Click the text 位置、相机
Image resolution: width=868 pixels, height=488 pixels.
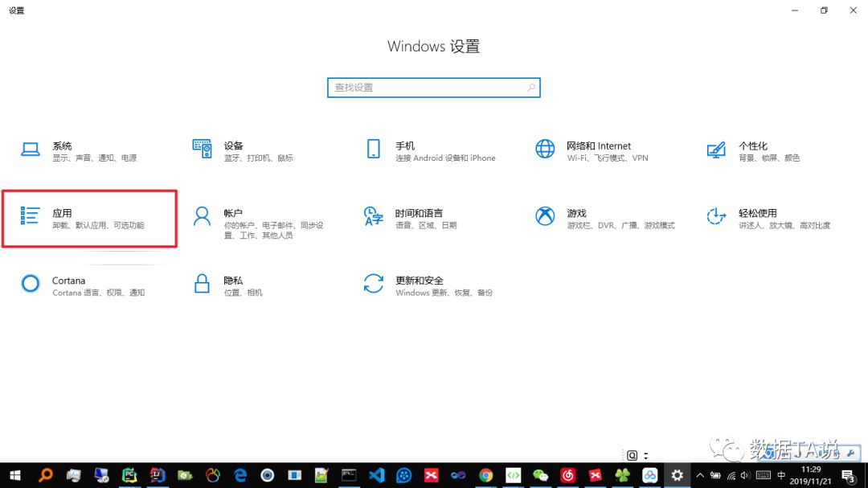point(243,293)
